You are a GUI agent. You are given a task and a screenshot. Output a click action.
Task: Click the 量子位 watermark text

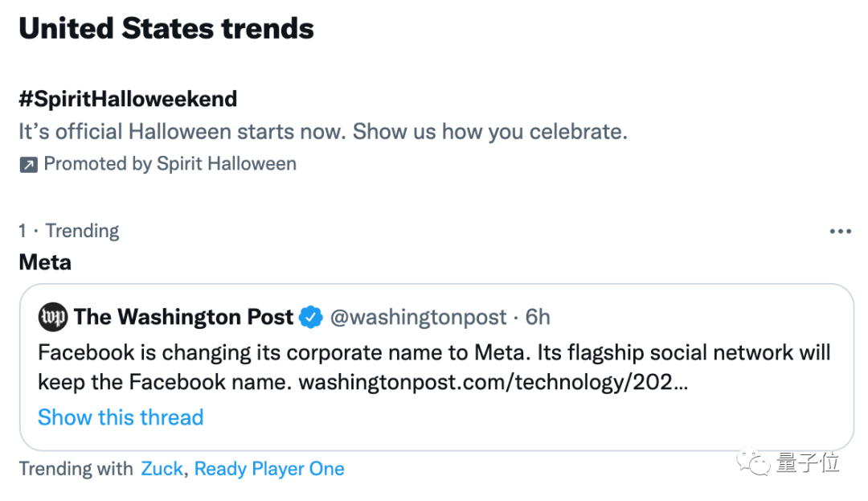(x=808, y=463)
